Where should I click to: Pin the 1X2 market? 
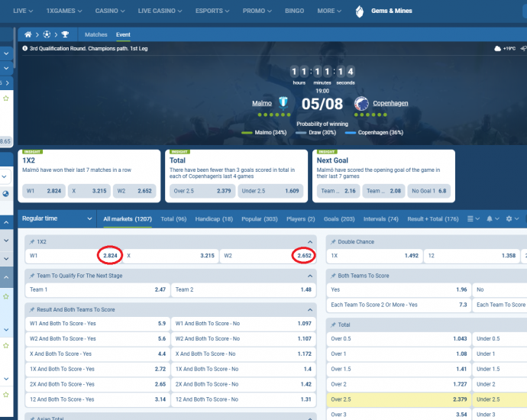32,242
